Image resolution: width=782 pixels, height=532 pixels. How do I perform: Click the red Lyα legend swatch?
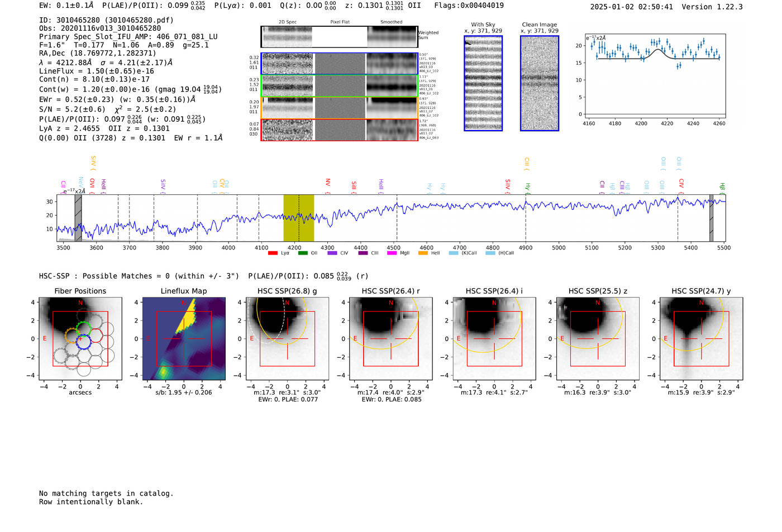[x=273, y=253]
